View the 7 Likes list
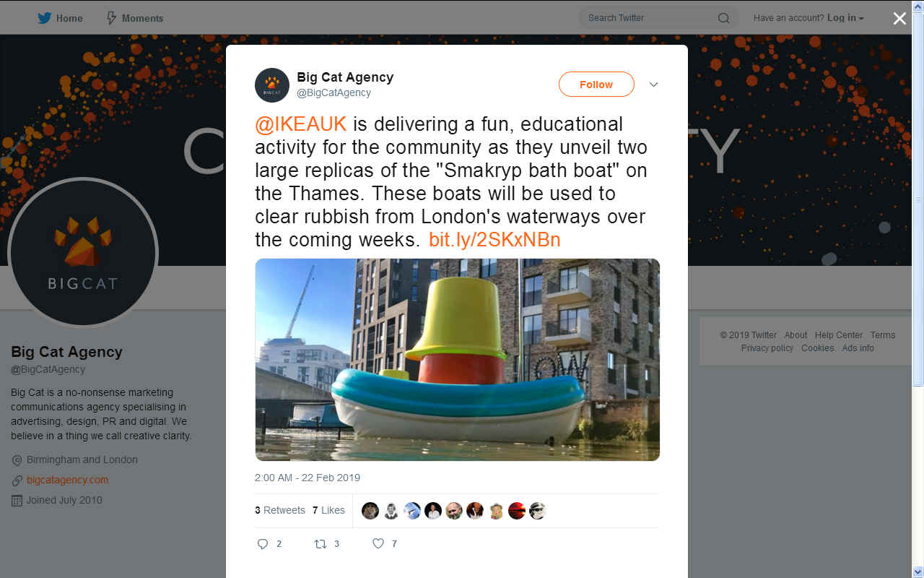 (x=328, y=510)
